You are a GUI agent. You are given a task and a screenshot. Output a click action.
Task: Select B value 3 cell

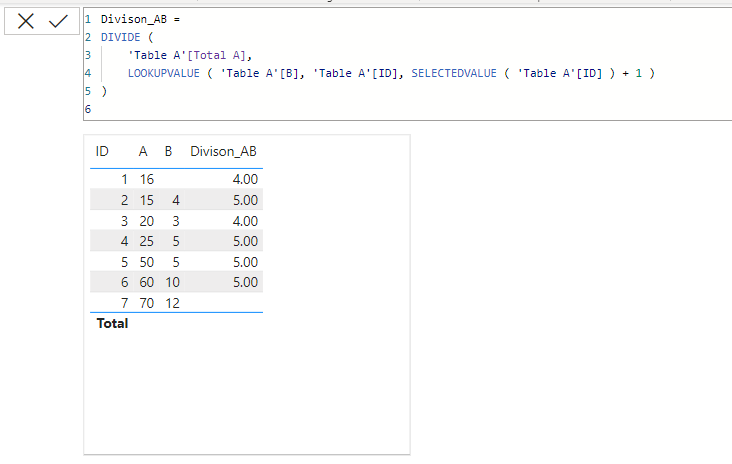pos(176,221)
